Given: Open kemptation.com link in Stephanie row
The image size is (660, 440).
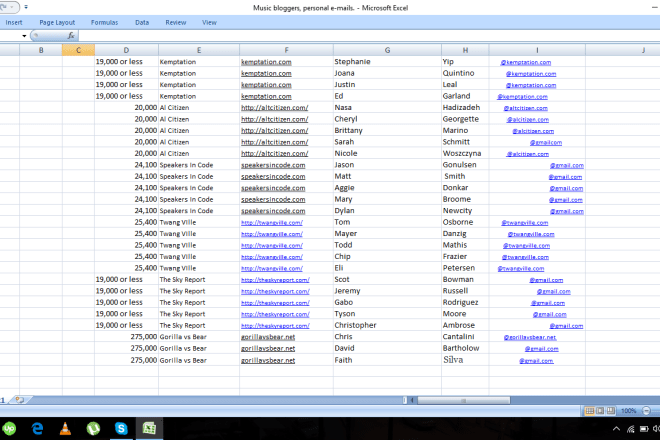Looking at the screenshot, I should tap(266, 62).
